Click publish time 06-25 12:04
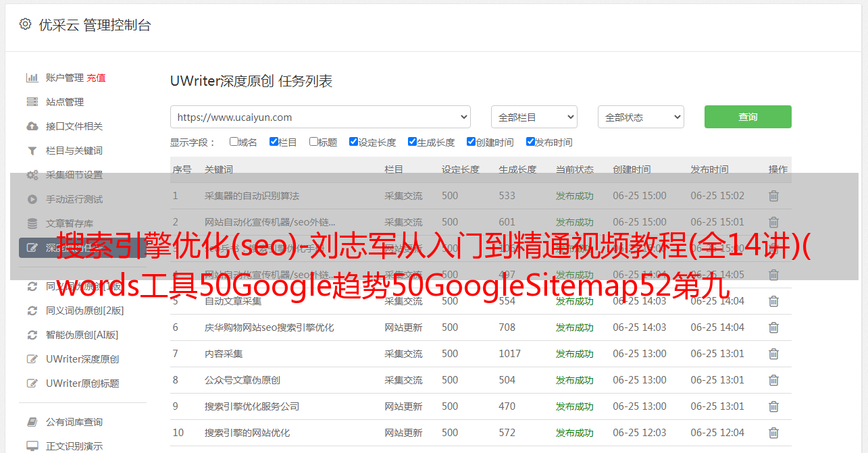Screen dimensions: 868x453 [x=717, y=433]
